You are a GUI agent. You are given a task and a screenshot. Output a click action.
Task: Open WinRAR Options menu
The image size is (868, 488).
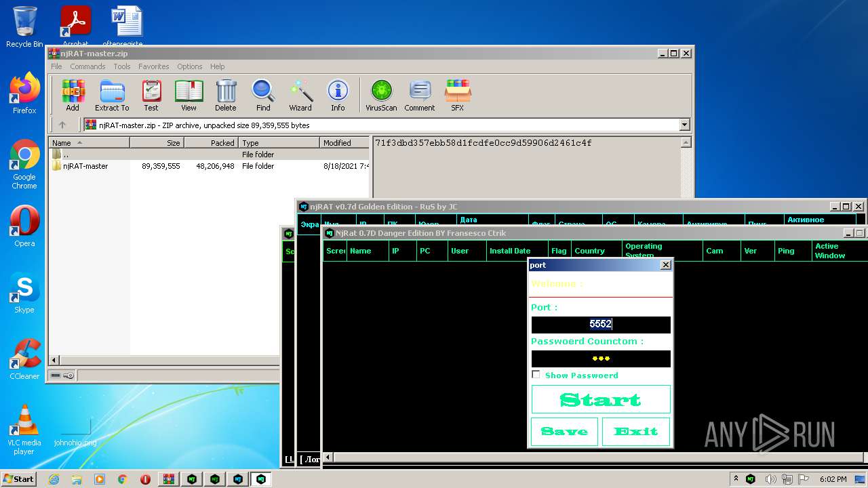(x=190, y=66)
